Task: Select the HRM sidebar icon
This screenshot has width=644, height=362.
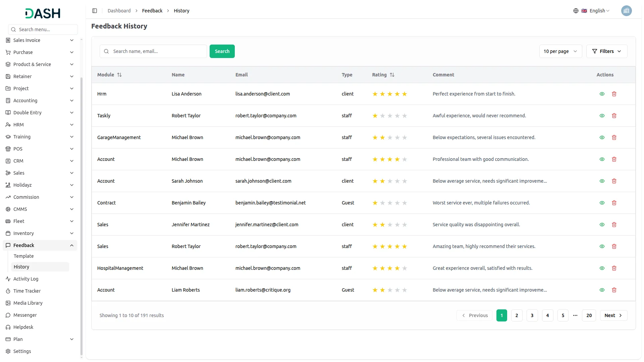Action: (8, 124)
